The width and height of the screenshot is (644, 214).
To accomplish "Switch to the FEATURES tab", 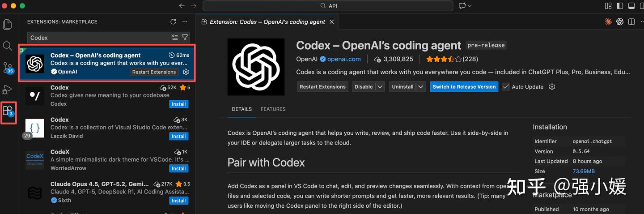I will pyautogui.click(x=273, y=109).
